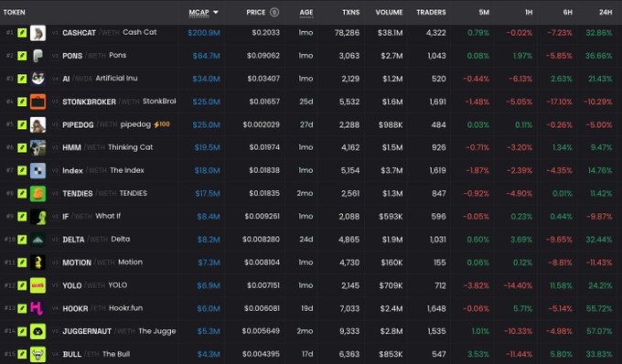Screen dimensions: 622x364
Task: Select the pipedog token avatar
Action: click(x=38, y=124)
